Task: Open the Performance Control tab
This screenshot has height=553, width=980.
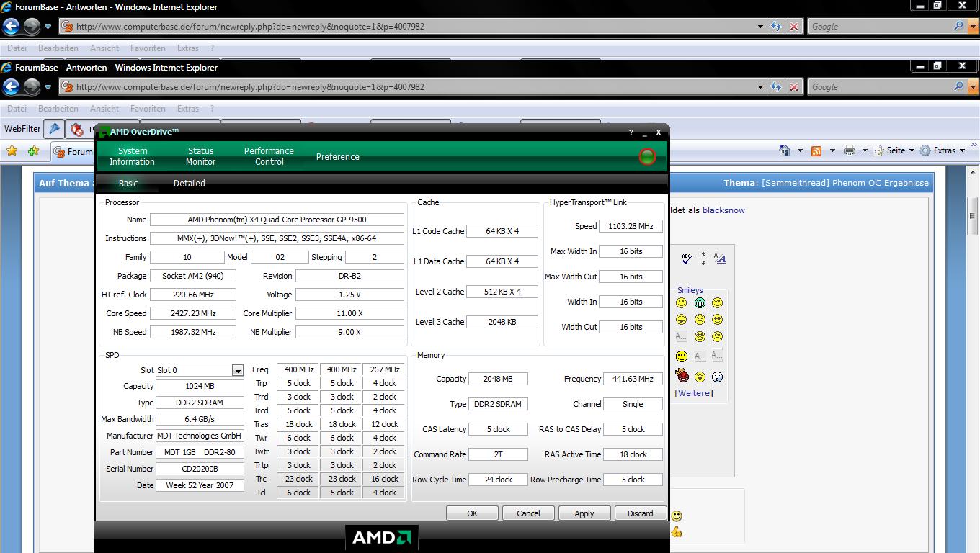Action: click(269, 156)
